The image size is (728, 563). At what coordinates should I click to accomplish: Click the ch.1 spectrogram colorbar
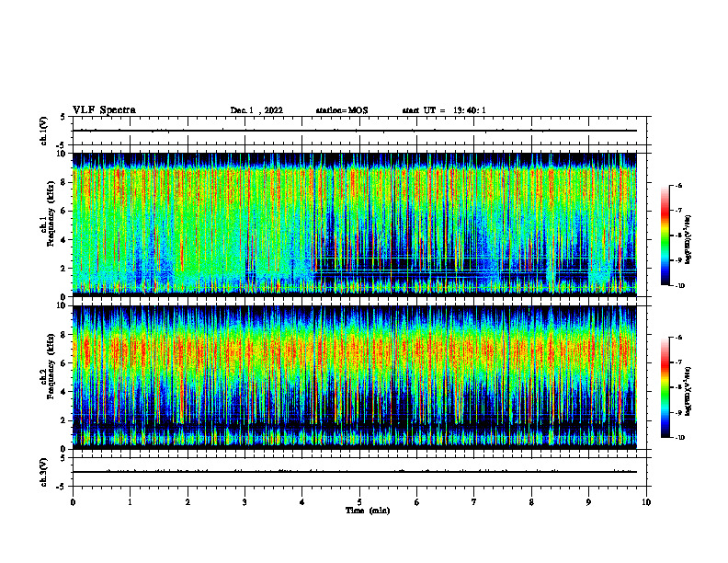point(665,236)
